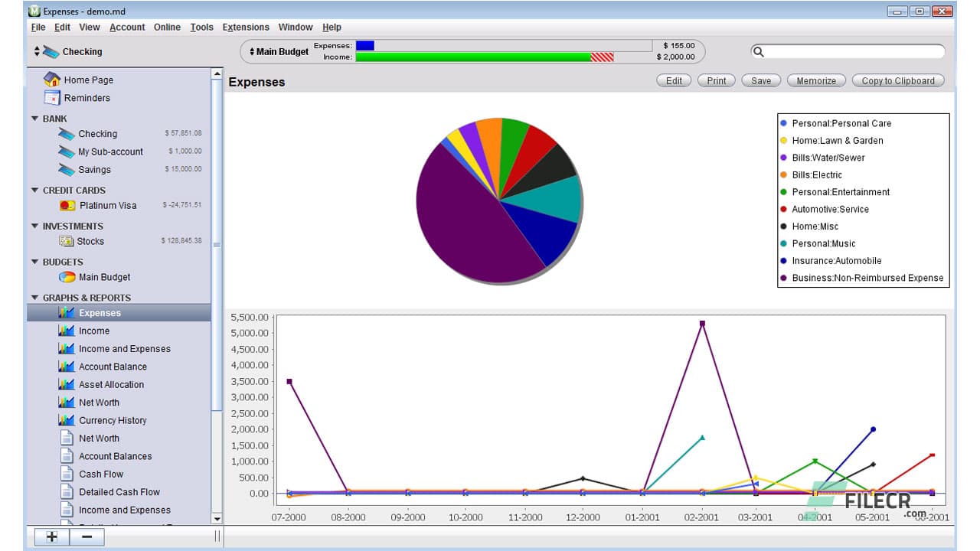Click the plus button to add account
Image resolution: width=980 pixels, height=551 pixels.
pos(51,536)
